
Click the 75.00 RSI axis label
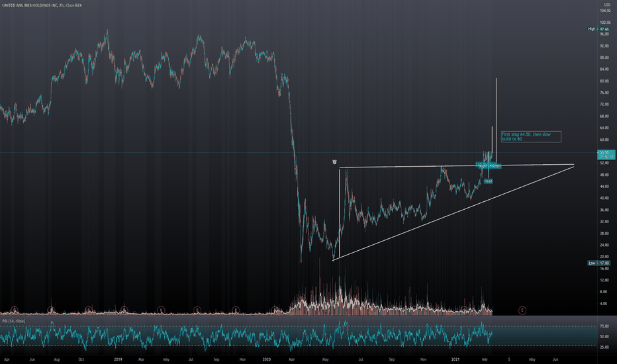pos(604,326)
